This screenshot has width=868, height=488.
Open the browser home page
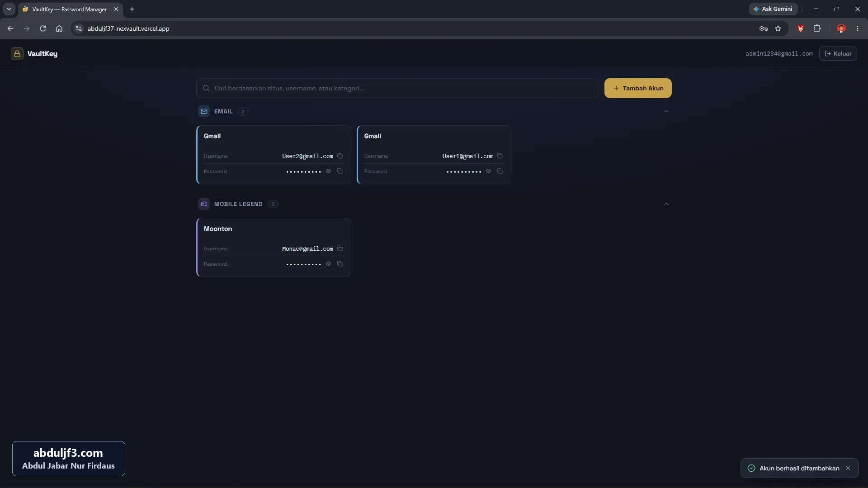tap(59, 28)
